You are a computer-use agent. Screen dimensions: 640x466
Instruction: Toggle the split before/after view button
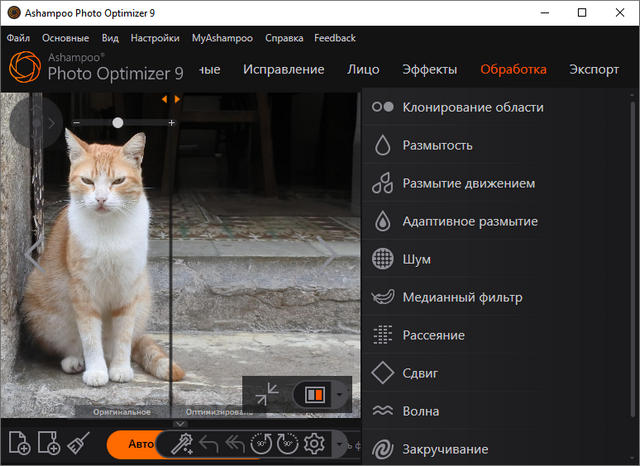coord(313,394)
